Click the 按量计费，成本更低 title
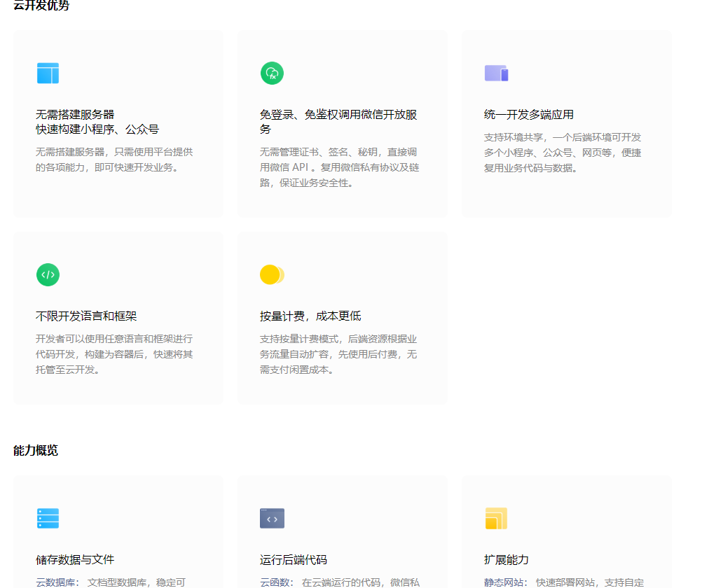 point(310,316)
